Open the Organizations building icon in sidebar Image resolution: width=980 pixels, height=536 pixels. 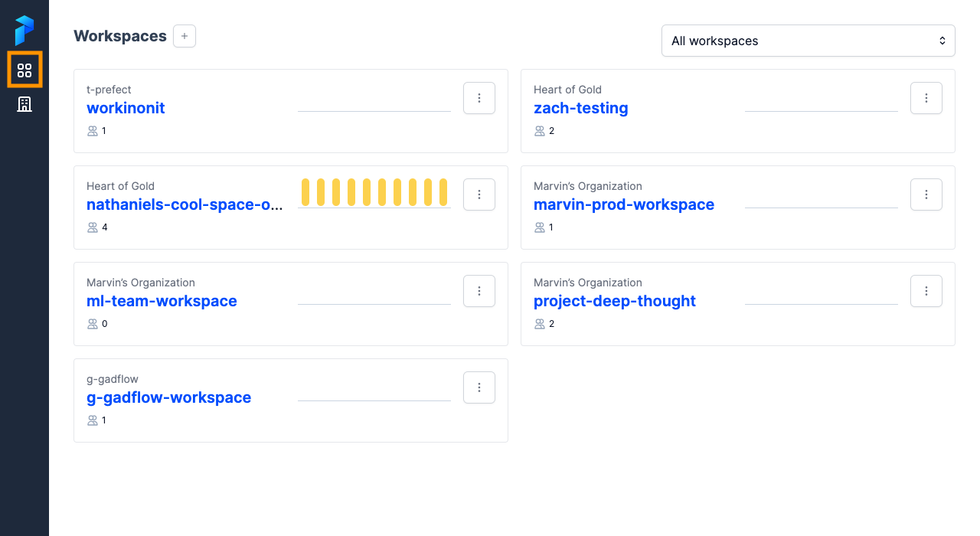click(x=24, y=104)
